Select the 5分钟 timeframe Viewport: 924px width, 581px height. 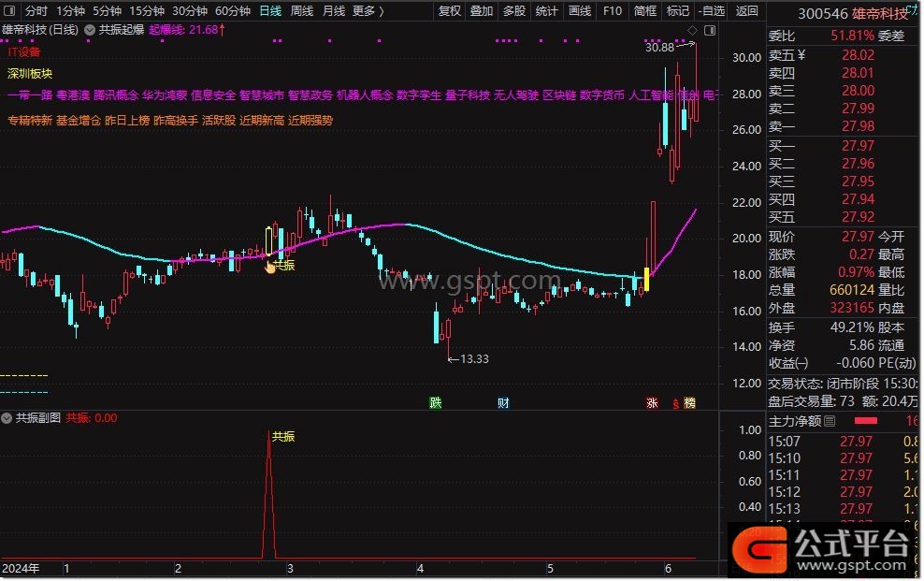pos(108,10)
